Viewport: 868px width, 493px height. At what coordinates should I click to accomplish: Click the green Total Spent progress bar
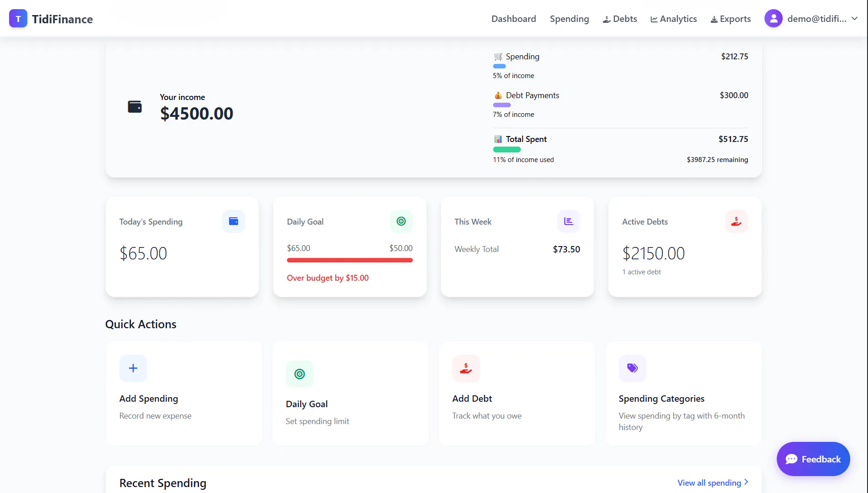(507, 150)
